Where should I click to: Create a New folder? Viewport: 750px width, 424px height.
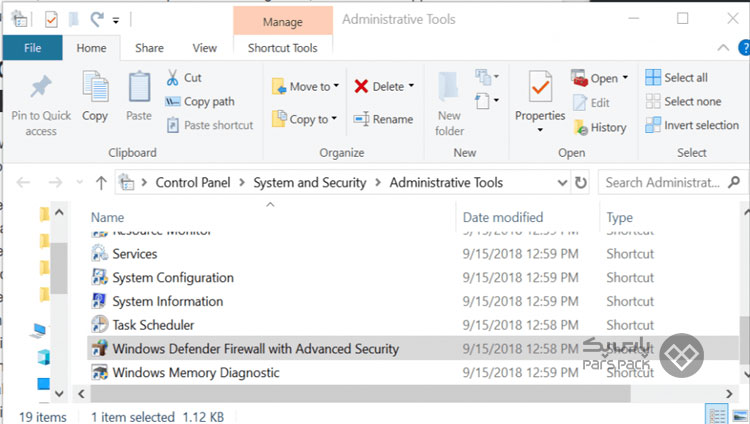point(449,104)
